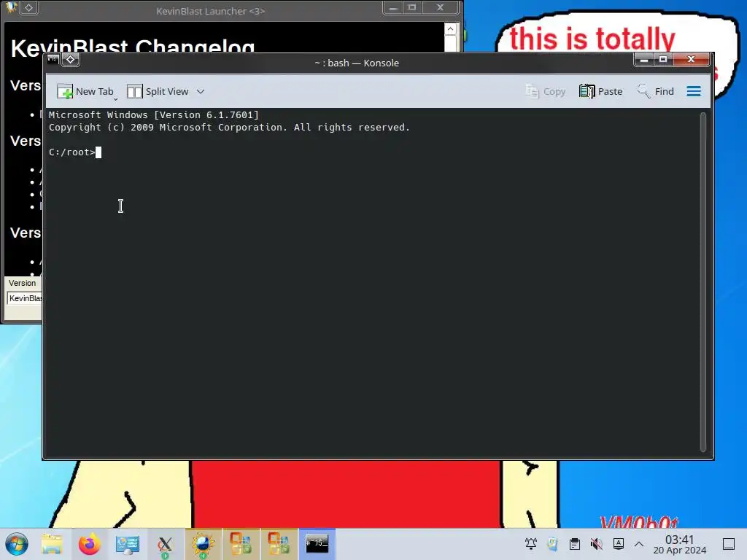Click first orange squares taskbar icon
The height and width of the screenshot is (560, 747).
click(x=241, y=544)
